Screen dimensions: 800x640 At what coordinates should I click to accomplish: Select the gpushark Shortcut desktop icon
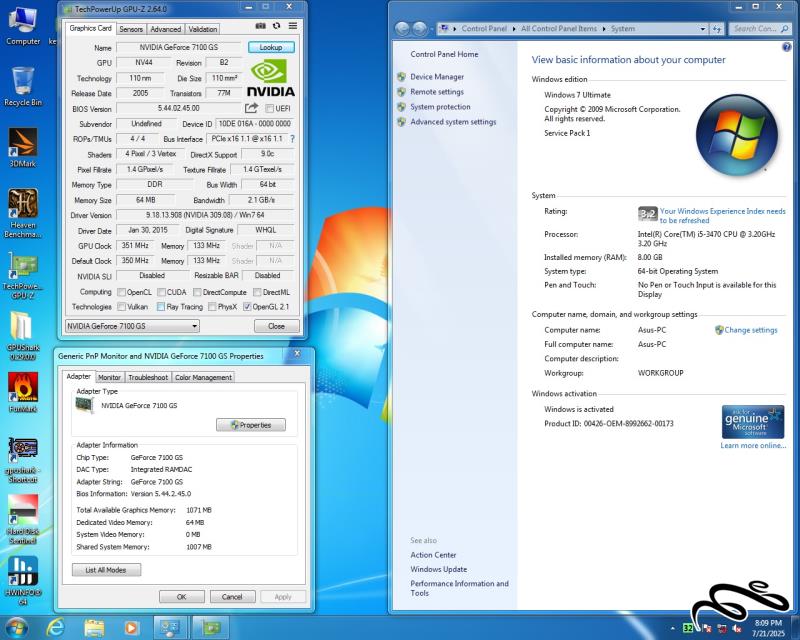click(x=22, y=460)
